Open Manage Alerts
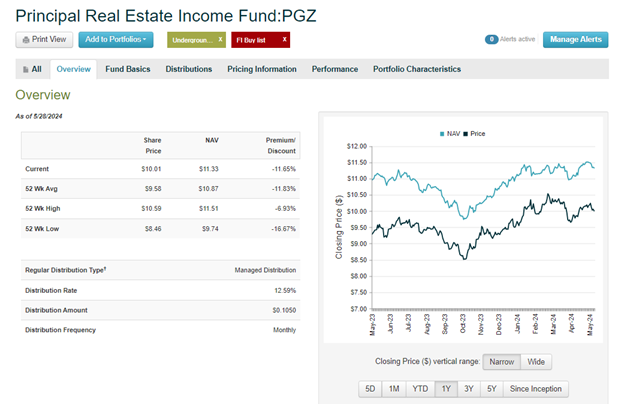 tap(575, 39)
